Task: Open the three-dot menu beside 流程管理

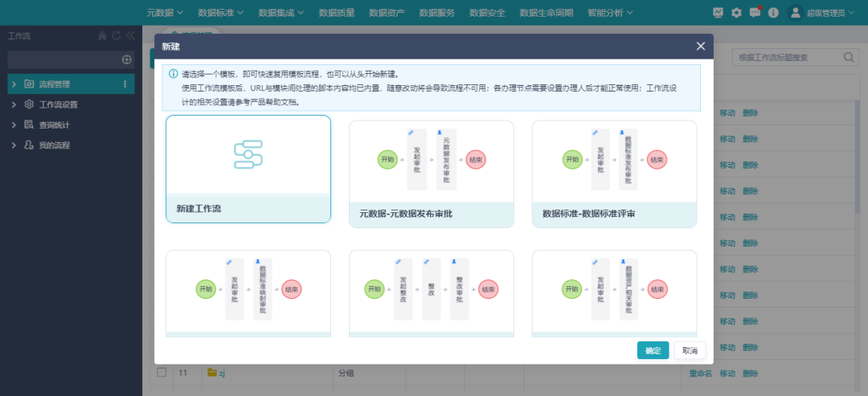Action: (x=125, y=84)
